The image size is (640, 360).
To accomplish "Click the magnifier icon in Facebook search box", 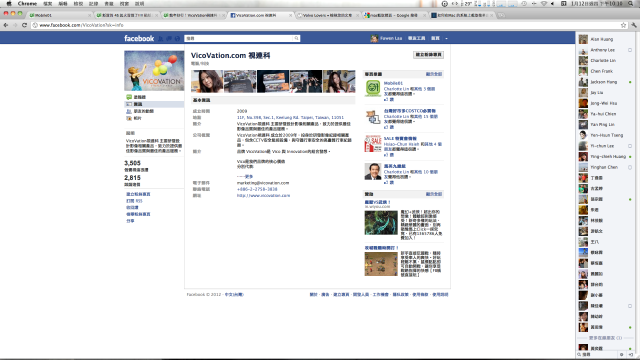I will pyautogui.click(x=296, y=38).
